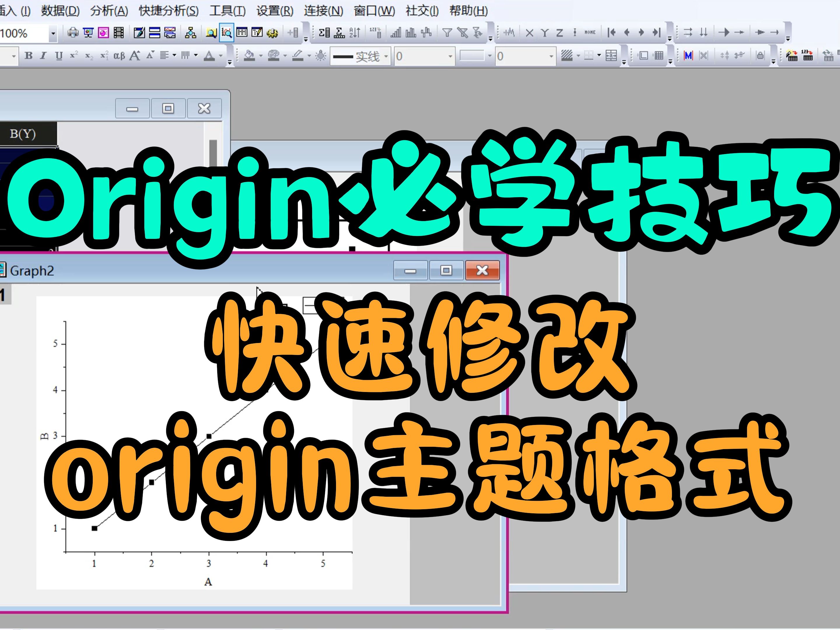Open the Project Explorer flowchart icon
The width and height of the screenshot is (840, 630).
190,33
